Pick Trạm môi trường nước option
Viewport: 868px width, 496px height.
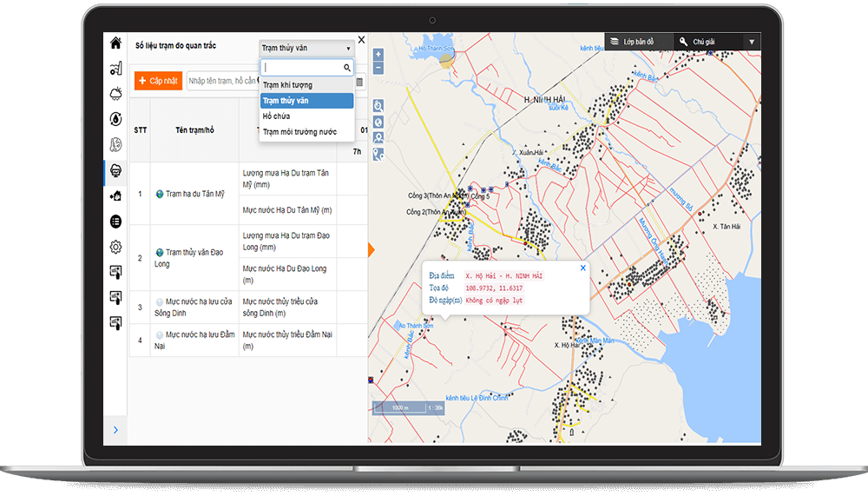coord(299,132)
